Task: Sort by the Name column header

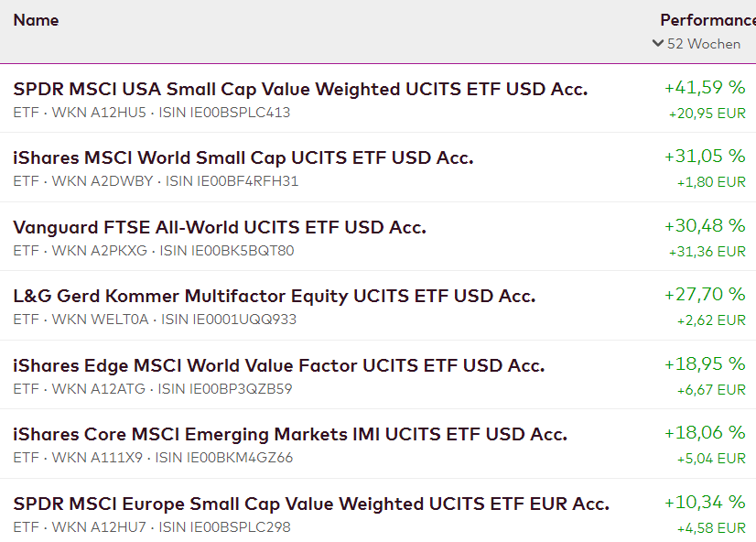Action: coord(36,20)
